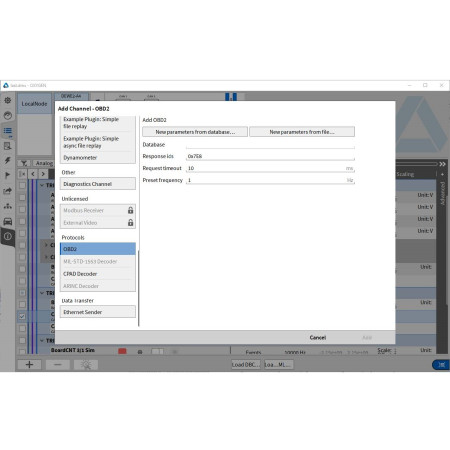450x450 pixels.
Task: Collapse the topmost TRI group
Action: (42, 185)
